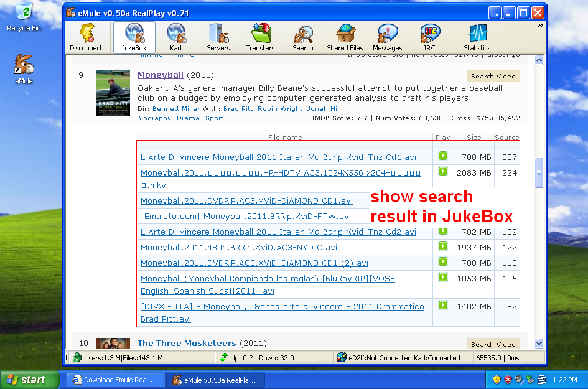
Task: Click the File name column header
Action: point(285,138)
